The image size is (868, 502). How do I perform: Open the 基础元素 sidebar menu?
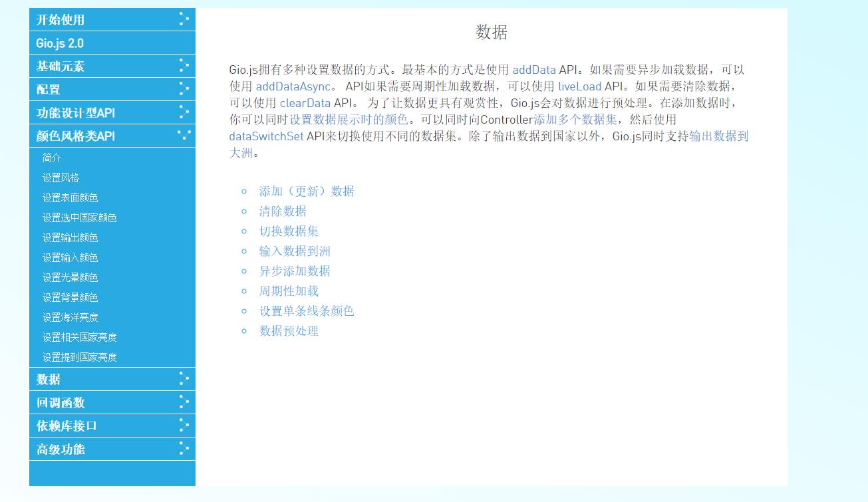pyautogui.click(x=112, y=66)
